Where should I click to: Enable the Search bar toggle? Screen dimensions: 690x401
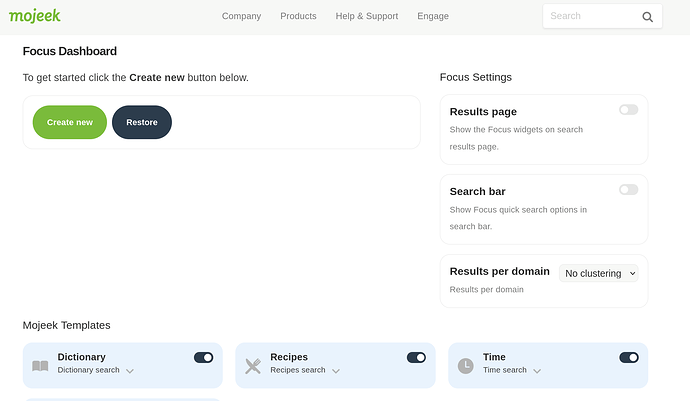click(x=628, y=190)
